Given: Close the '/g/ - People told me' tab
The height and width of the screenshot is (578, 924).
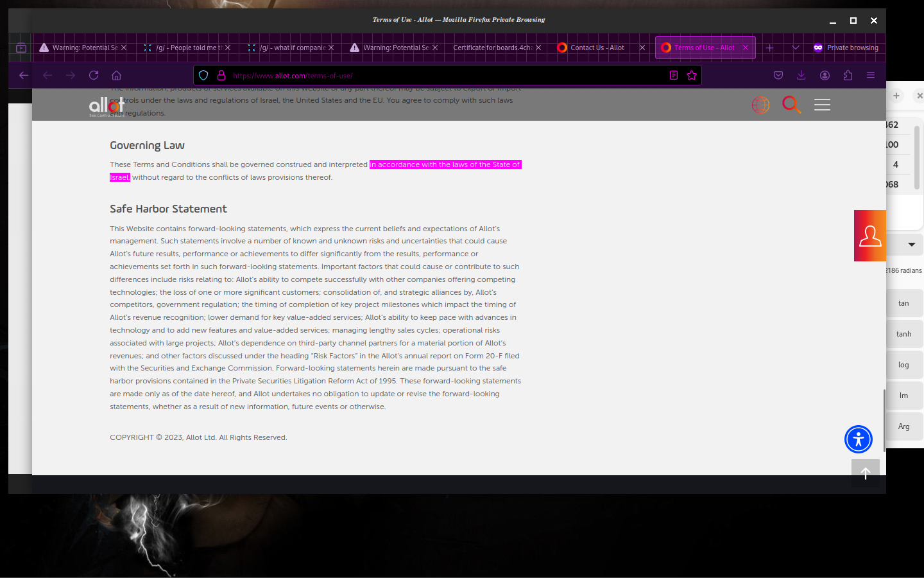Looking at the screenshot, I should click(228, 48).
